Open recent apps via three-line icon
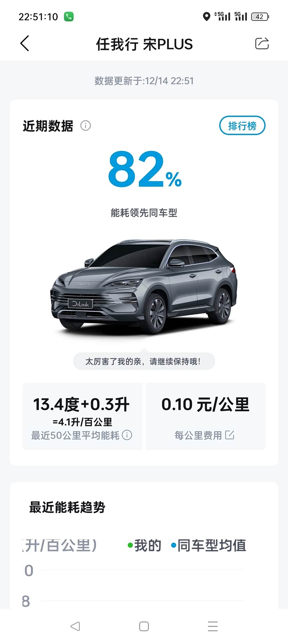 213,626
